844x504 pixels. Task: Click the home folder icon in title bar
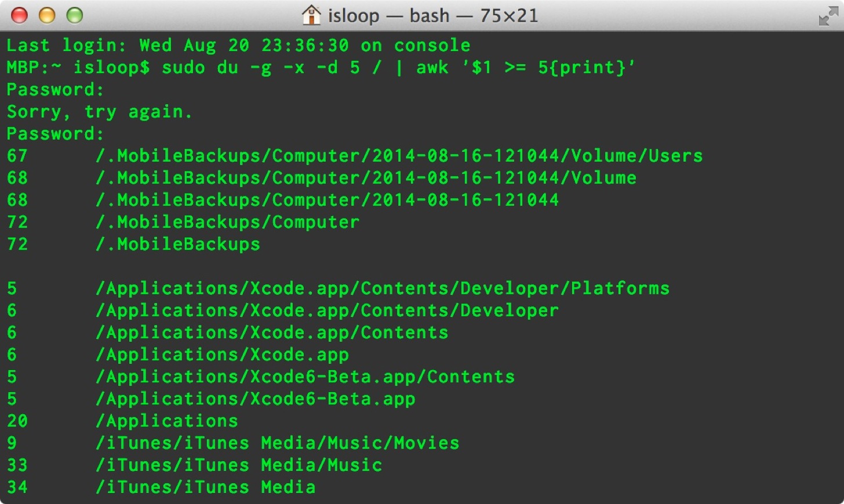(x=311, y=15)
